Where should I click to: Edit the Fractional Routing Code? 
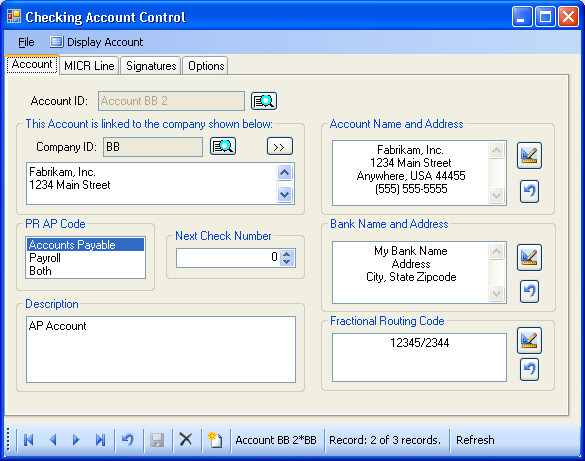coord(529,340)
